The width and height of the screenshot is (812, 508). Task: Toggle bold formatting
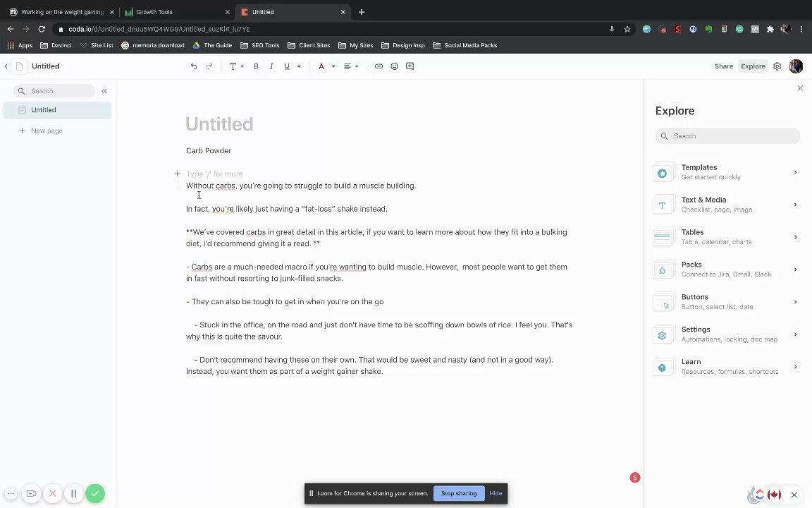click(256, 66)
